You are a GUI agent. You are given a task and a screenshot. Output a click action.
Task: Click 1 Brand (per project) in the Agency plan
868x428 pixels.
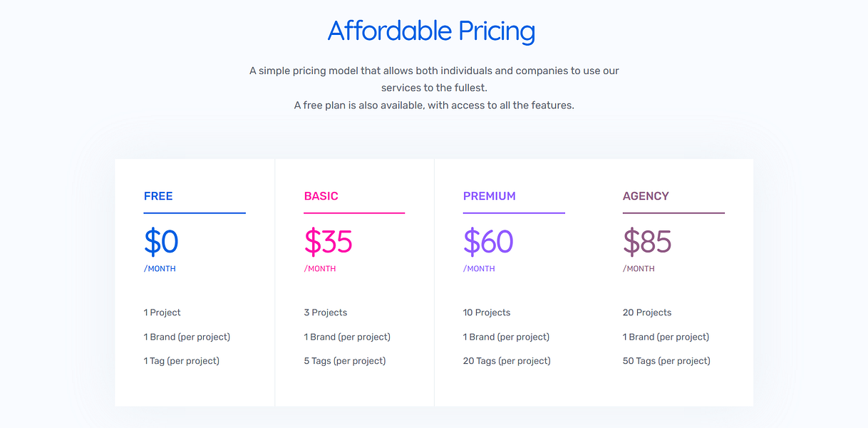pos(666,337)
